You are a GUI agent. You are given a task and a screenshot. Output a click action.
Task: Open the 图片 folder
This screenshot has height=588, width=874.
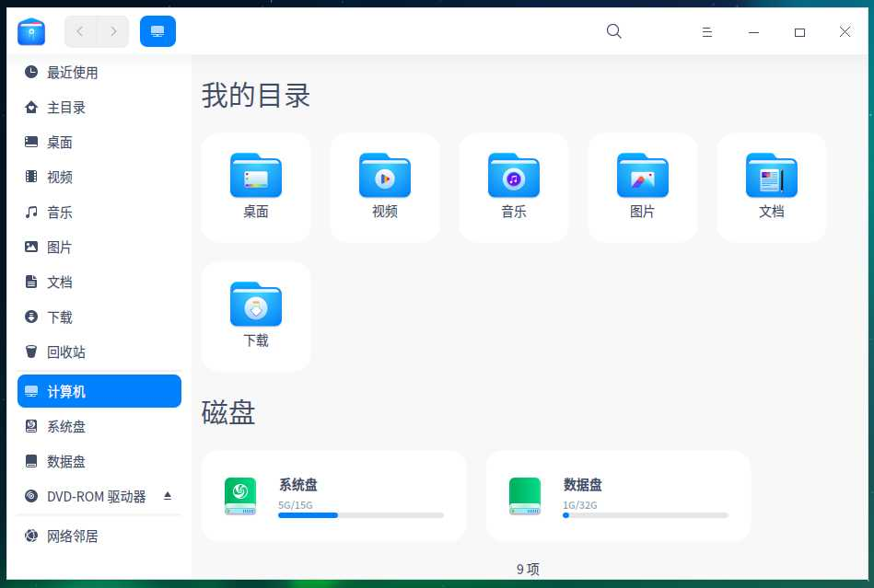642,187
